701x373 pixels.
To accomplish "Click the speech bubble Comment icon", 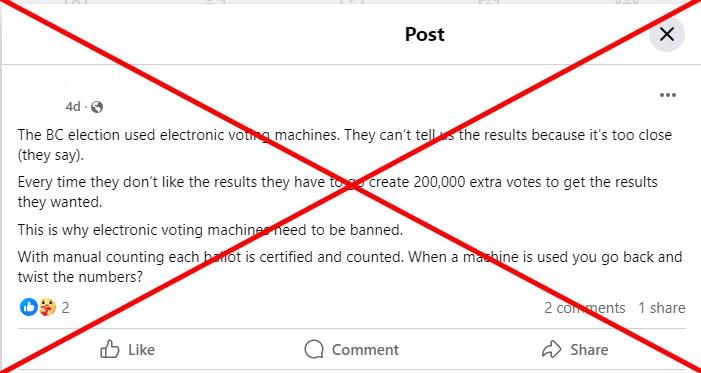I will pyautogui.click(x=314, y=349).
